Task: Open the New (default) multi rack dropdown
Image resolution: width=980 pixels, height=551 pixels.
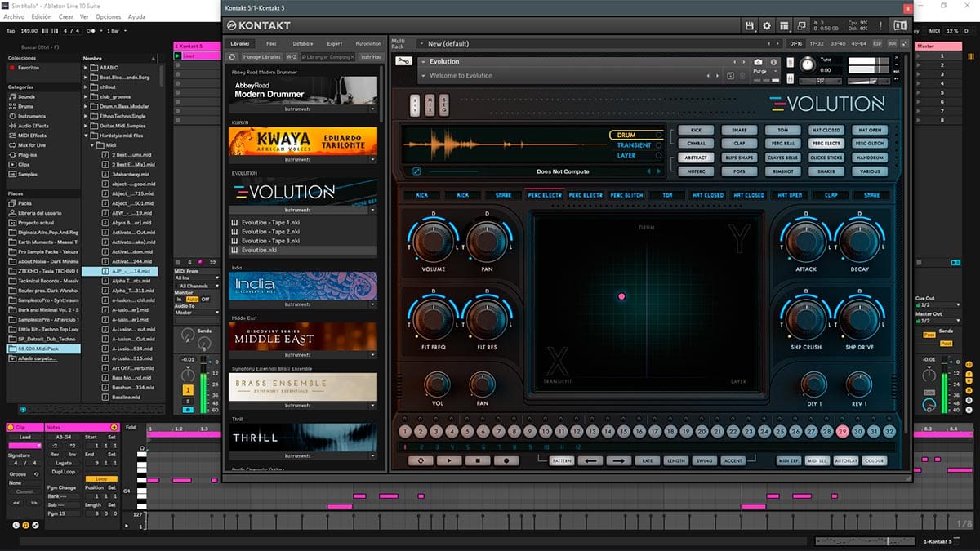Action: point(592,43)
